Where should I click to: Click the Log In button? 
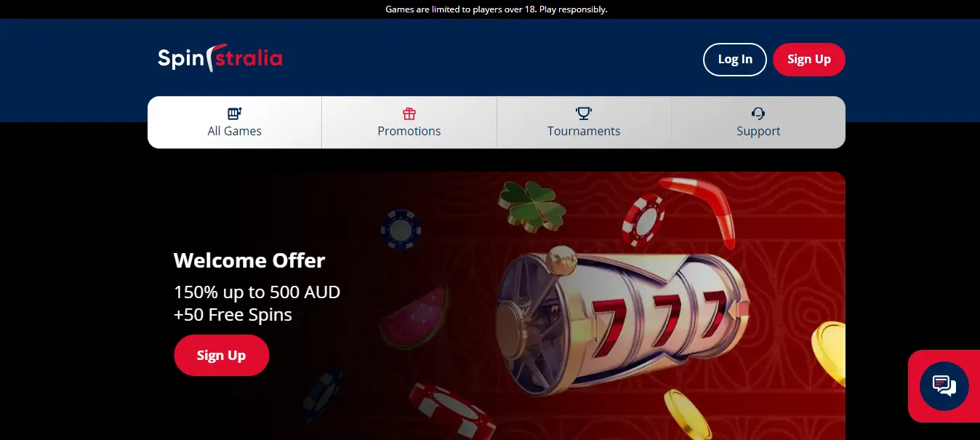[x=735, y=60]
